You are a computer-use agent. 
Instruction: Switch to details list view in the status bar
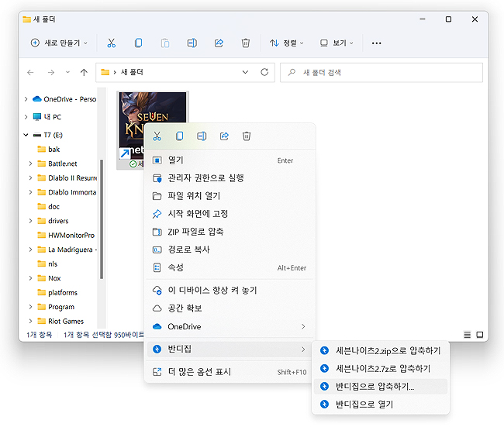click(467, 335)
